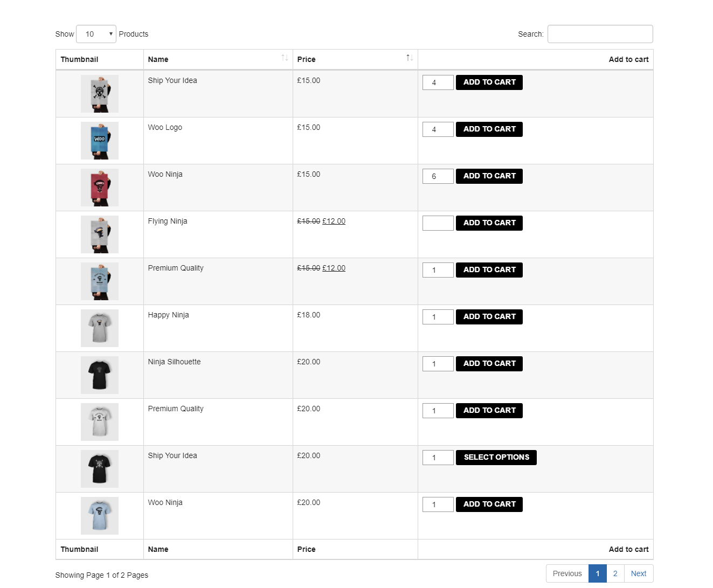The width and height of the screenshot is (713, 588).
Task: Open the Ship Your Idea poster thumbnail
Action: click(x=100, y=94)
